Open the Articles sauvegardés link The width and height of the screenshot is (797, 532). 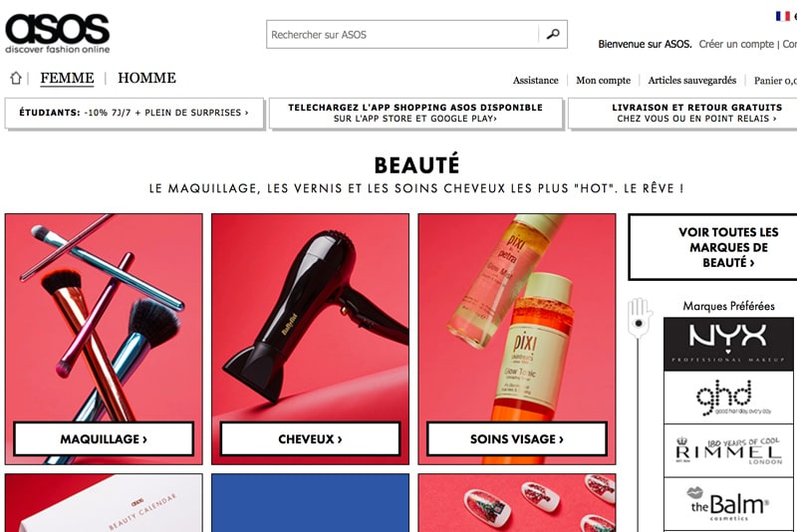point(691,81)
